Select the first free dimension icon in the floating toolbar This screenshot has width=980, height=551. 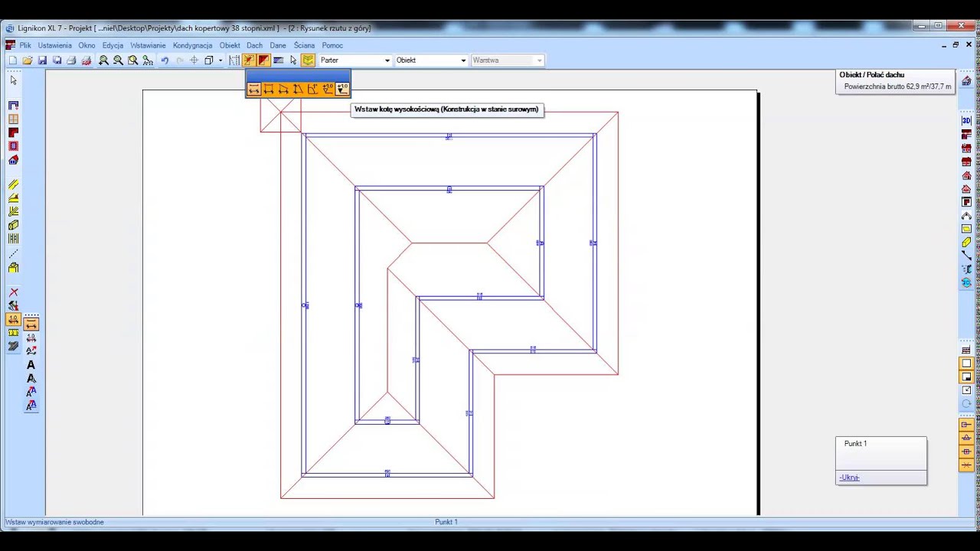tap(254, 90)
